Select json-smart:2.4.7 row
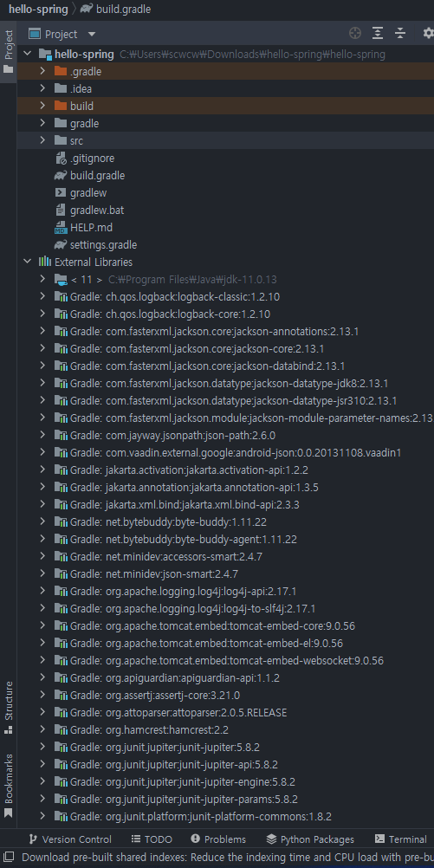 coord(225,573)
